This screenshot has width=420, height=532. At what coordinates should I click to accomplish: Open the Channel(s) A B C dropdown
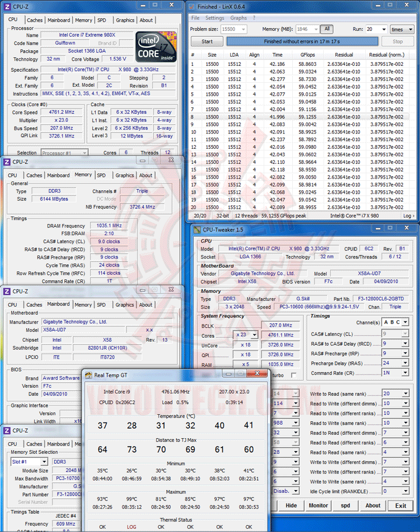click(405, 323)
